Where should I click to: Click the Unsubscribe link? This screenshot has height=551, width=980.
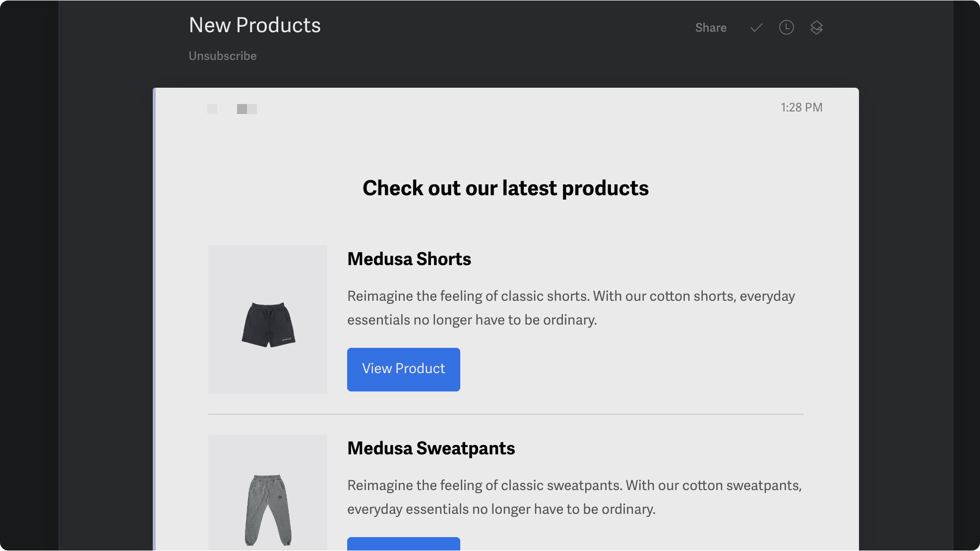222,55
